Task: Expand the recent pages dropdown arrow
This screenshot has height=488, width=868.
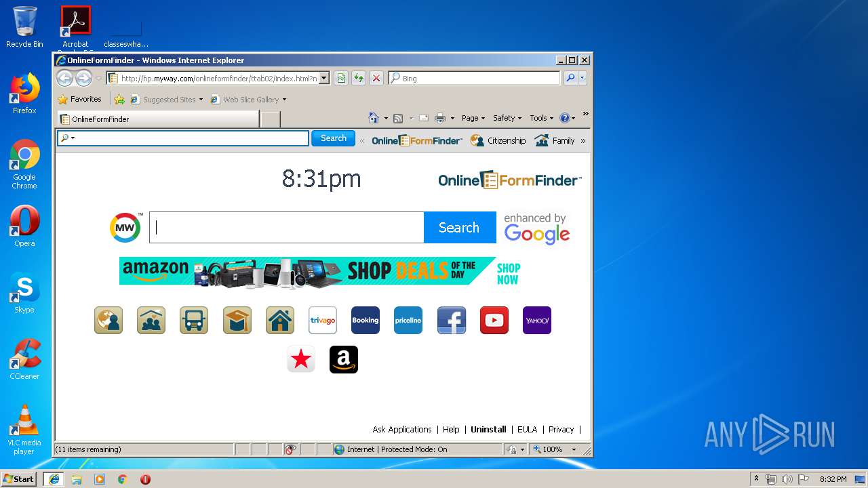Action: click(x=99, y=78)
